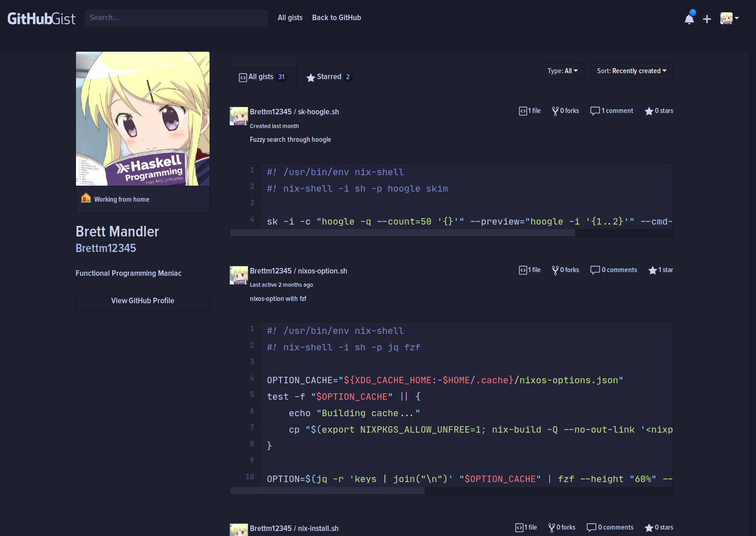Unstar the nixos-option.sh gist

pos(660,270)
